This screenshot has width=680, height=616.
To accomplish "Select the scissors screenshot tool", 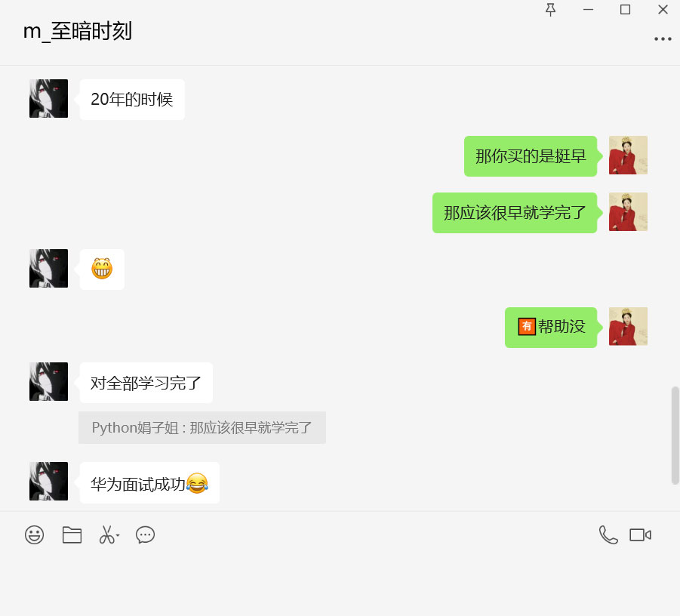I will pyautogui.click(x=106, y=534).
